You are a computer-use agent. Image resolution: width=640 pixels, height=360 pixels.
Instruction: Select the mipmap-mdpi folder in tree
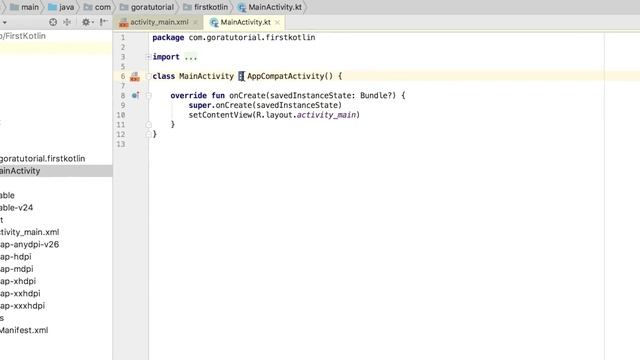17,269
